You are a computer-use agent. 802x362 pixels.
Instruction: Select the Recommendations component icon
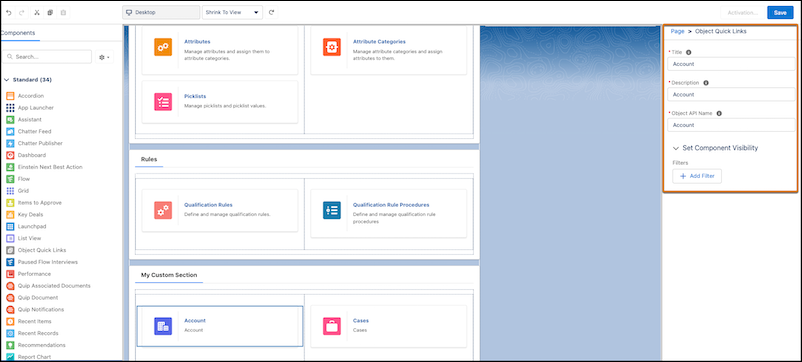pyautogui.click(x=10, y=345)
